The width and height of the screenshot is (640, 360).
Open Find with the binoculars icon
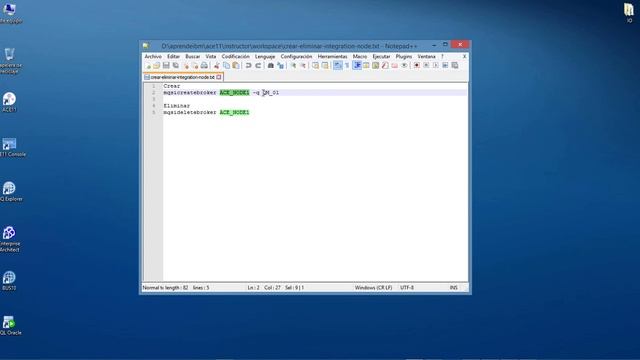[x=270, y=66]
